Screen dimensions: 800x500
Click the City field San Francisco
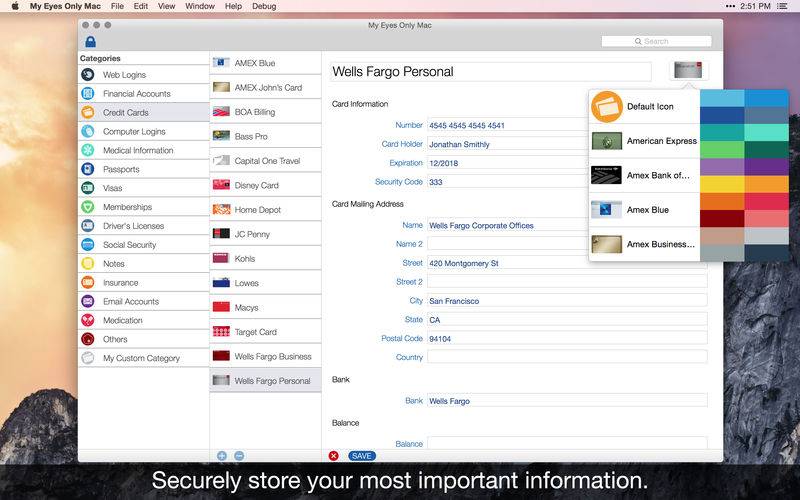pyautogui.click(x=567, y=301)
